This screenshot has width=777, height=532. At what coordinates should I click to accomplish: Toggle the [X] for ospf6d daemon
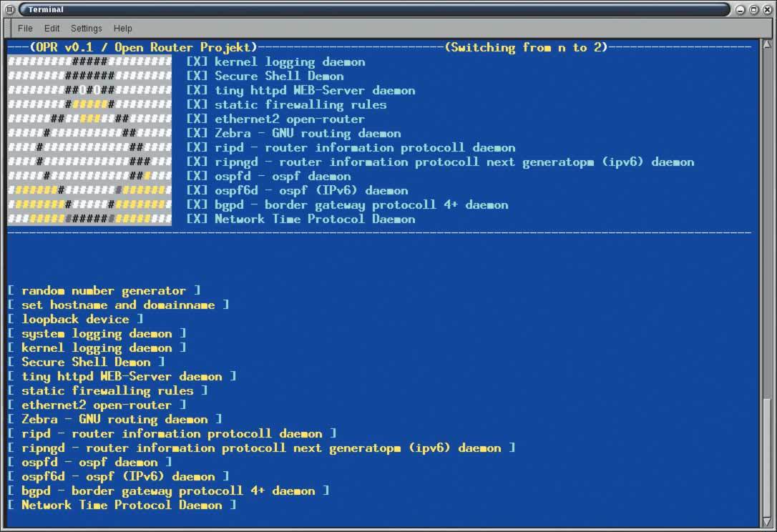pos(197,190)
